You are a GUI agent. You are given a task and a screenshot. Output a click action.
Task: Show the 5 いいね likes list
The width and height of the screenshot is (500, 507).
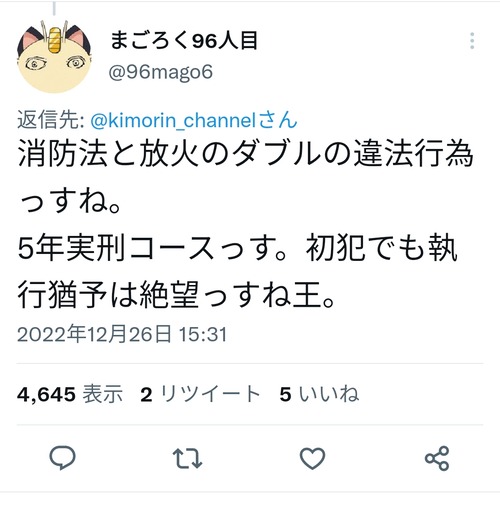(x=319, y=394)
